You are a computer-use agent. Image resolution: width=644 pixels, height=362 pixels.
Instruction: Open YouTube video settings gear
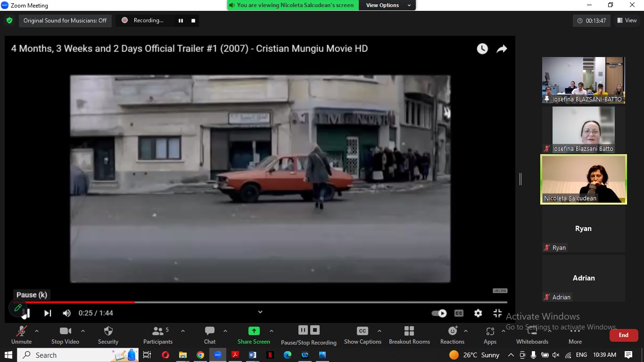pyautogui.click(x=478, y=313)
